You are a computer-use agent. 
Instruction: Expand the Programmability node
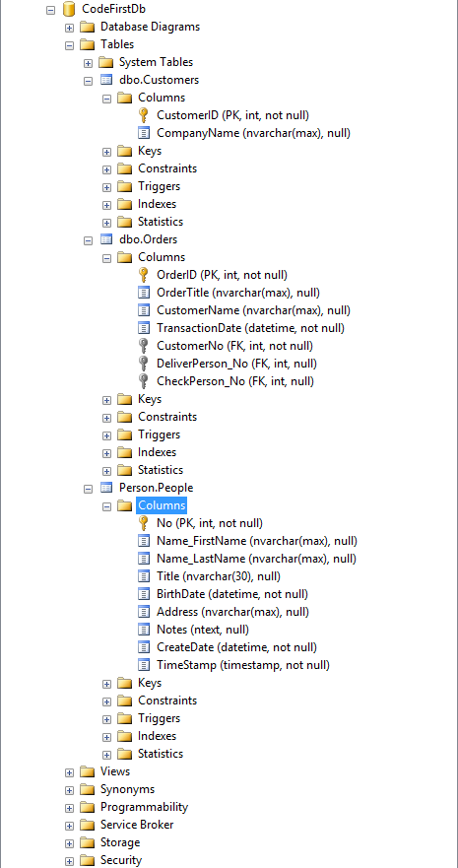pyautogui.click(x=69, y=807)
